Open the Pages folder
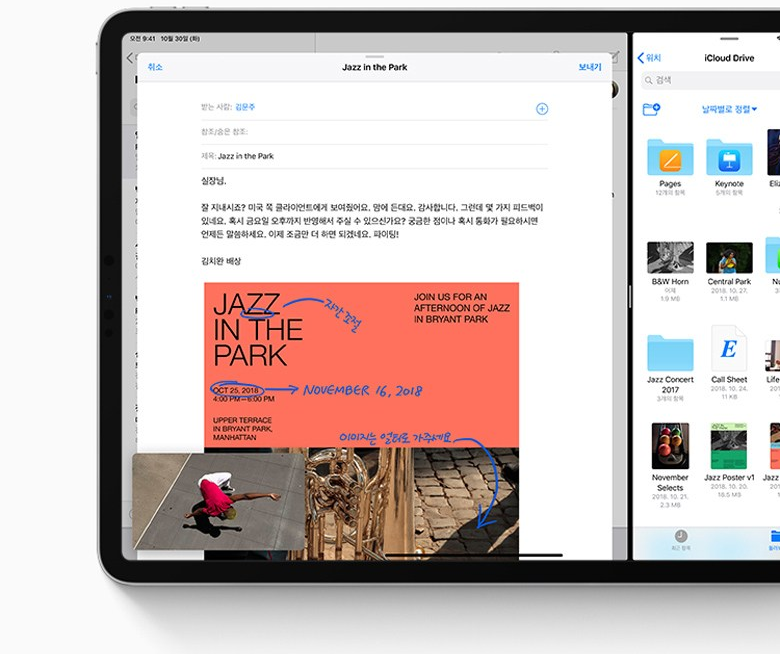This screenshot has height=654, width=780. click(670, 158)
